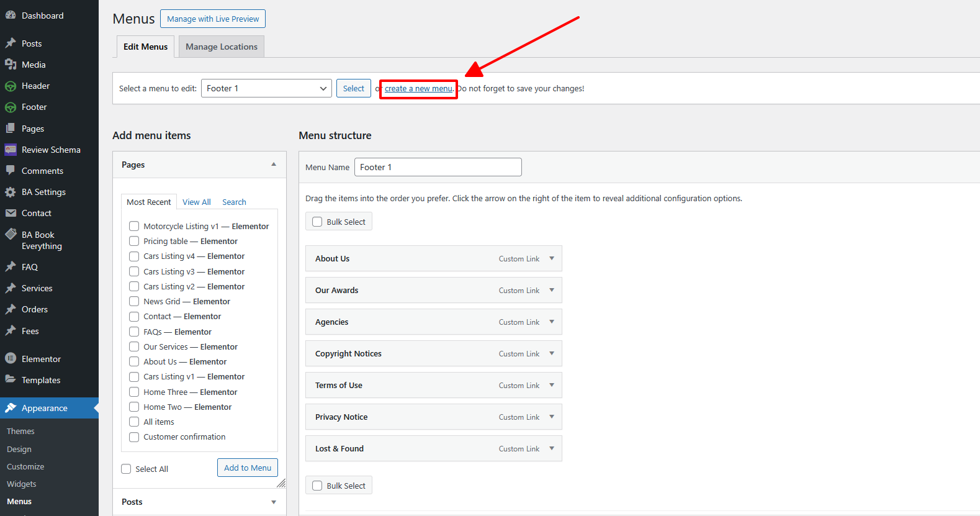Click the Add to Menu button
The width and height of the screenshot is (980, 516).
pyautogui.click(x=248, y=468)
